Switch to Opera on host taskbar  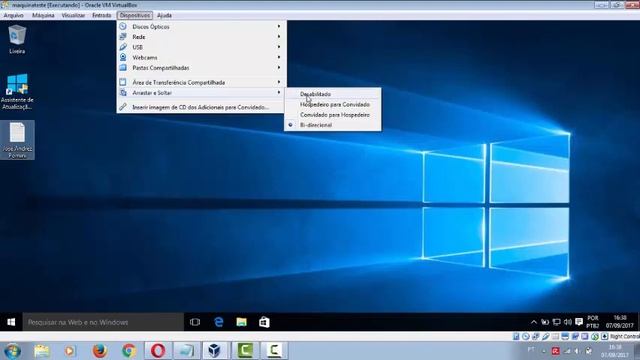coord(158,351)
